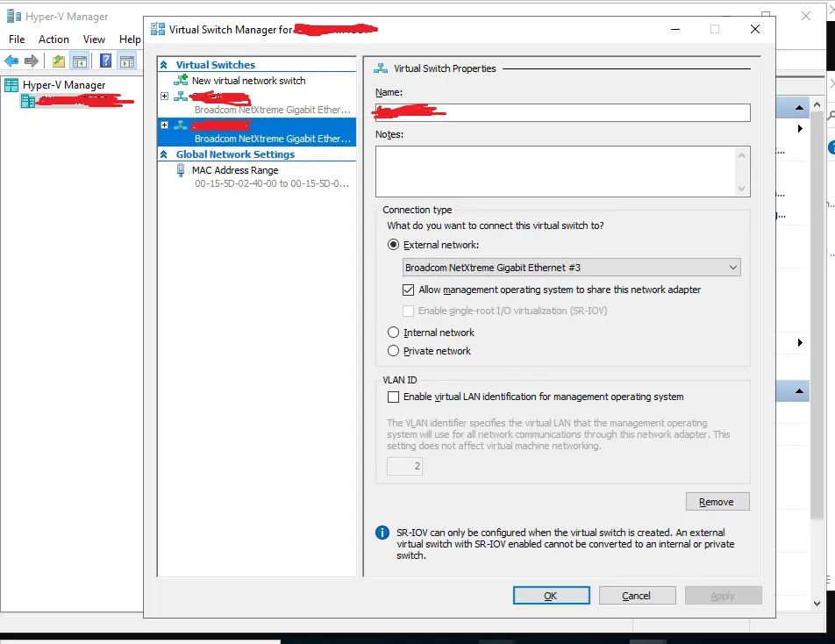Click the Cancel button
This screenshot has width=835, height=644.
[637, 596]
